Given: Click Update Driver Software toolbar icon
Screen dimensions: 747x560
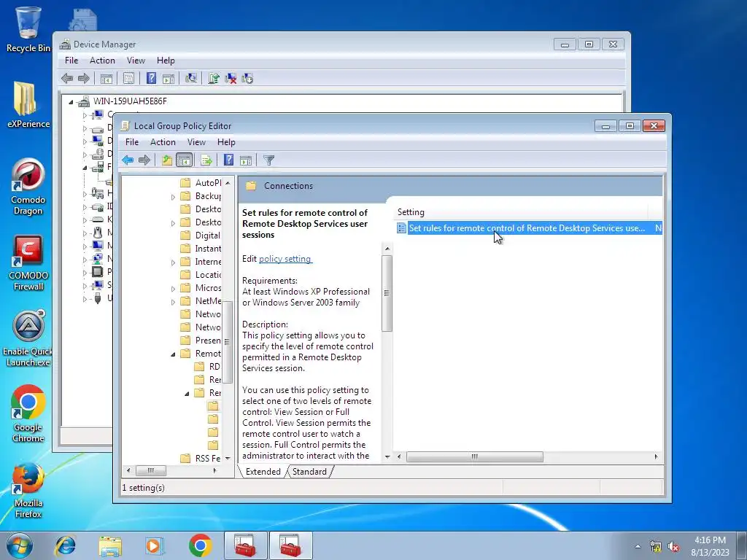Looking at the screenshot, I should (x=214, y=78).
